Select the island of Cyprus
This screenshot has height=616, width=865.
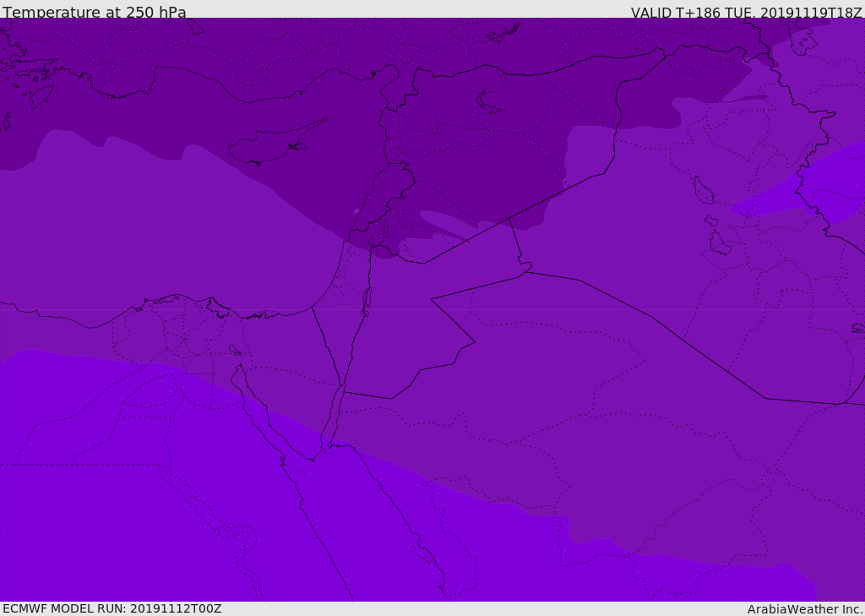tap(269, 145)
